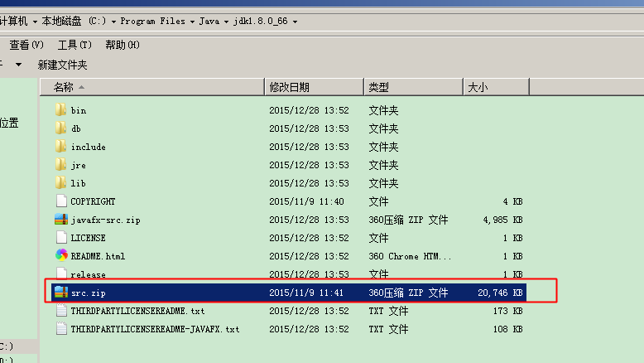This screenshot has height=363, width=644.
Task: Select the jre folder icon
Action: pos(60,164)
